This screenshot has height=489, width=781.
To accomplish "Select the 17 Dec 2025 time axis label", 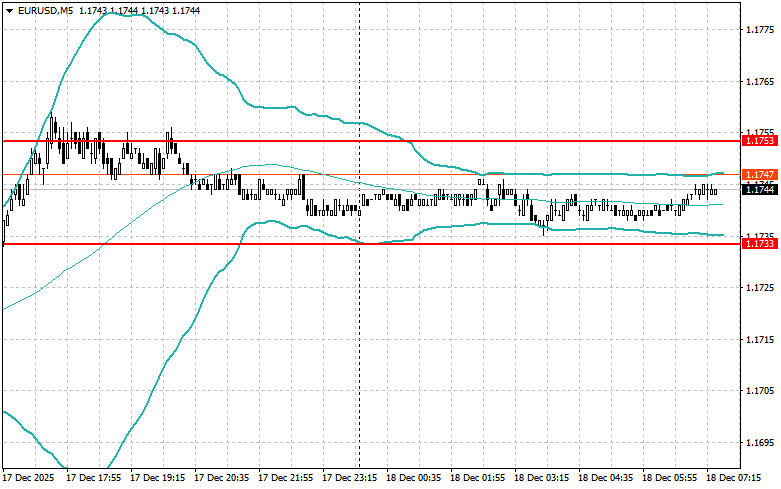I will (28, 478).
